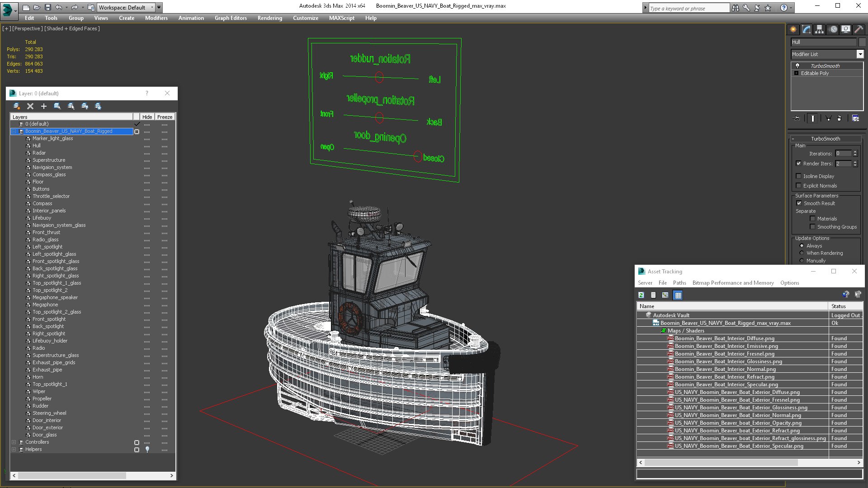Click the Shaded + Edged Faces viewport label

tap(72, 28)
